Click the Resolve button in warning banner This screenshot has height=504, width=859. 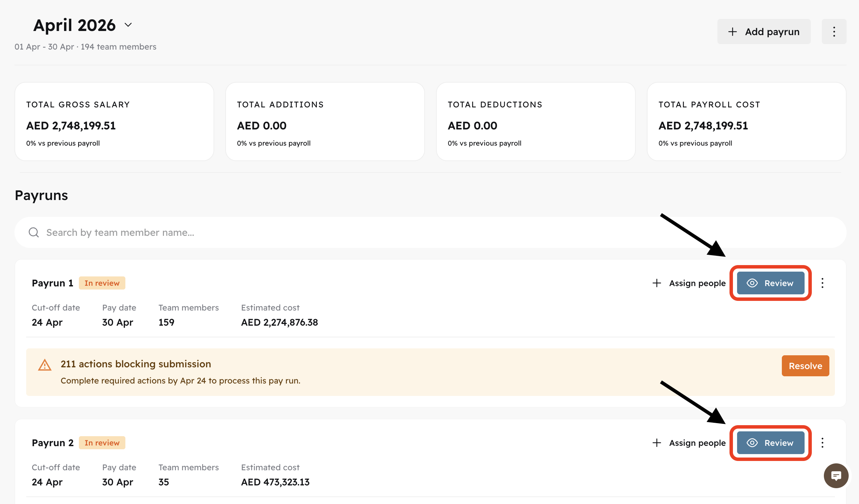(x=805, y=366)
